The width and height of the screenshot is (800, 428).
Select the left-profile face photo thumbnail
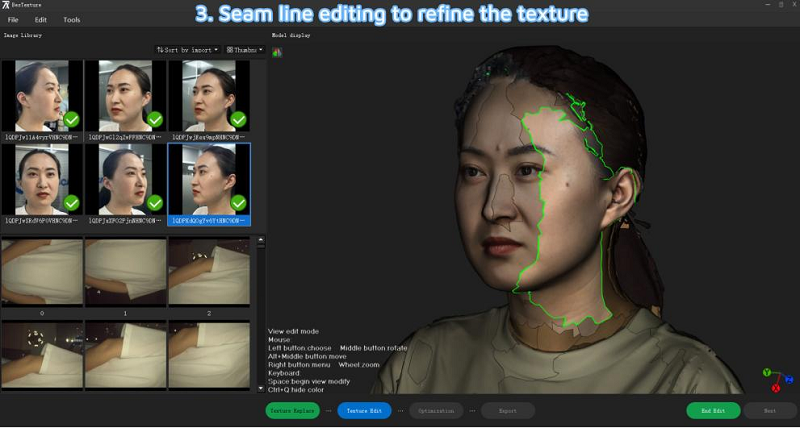click(x=42, y=96)
